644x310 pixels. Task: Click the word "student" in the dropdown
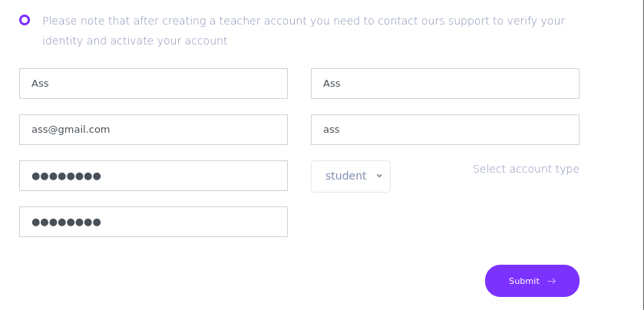(345, 176)
